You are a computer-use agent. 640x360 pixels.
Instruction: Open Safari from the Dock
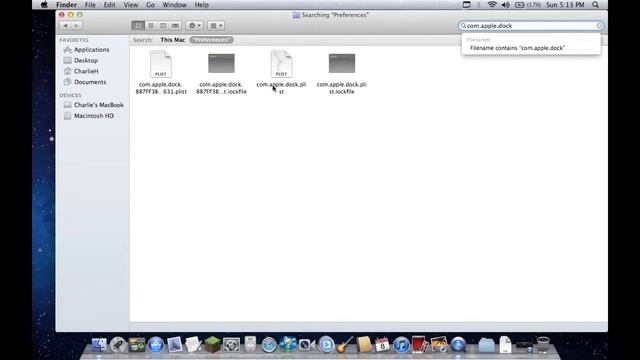(269, 345)
